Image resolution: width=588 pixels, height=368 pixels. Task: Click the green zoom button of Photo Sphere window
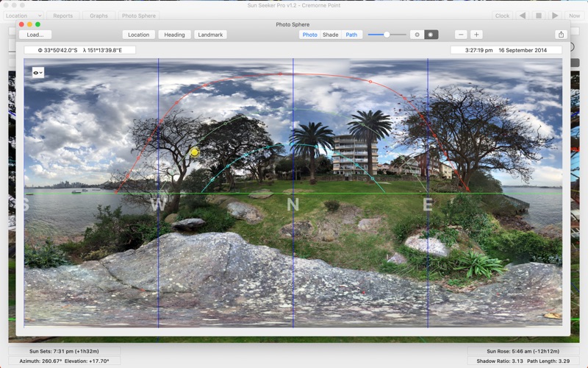tap(37, 24)
